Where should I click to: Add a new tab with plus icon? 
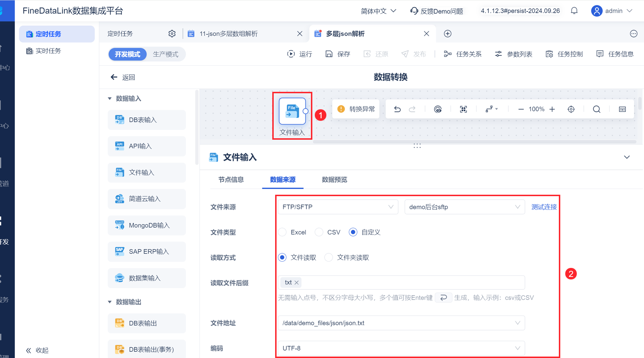point(448,34)
